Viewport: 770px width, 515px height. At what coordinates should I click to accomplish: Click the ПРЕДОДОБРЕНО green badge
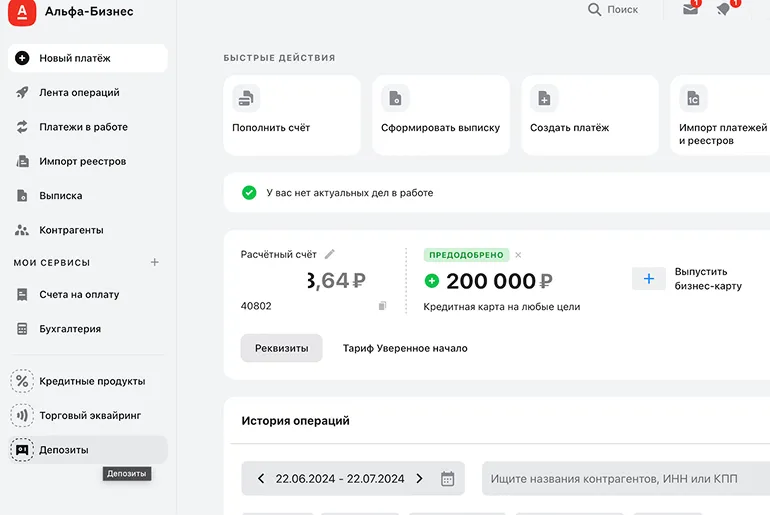(x=467, y=255)
